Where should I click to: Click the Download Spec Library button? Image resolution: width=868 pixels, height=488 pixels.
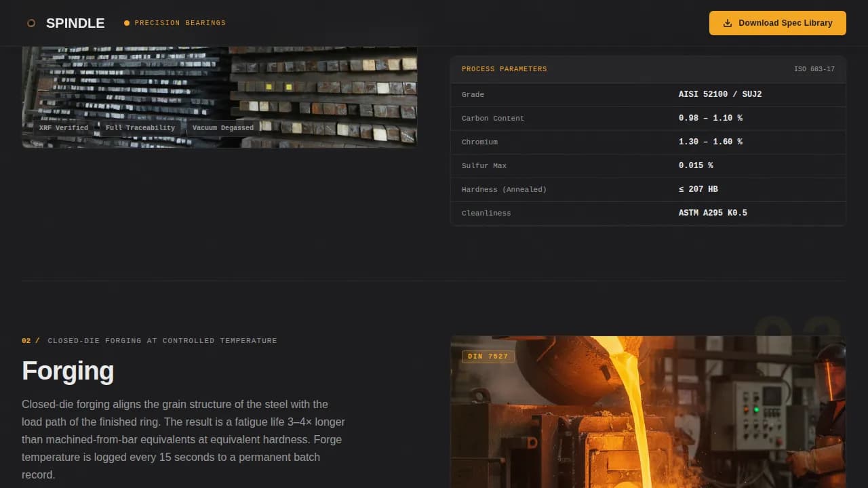point(777,22)
